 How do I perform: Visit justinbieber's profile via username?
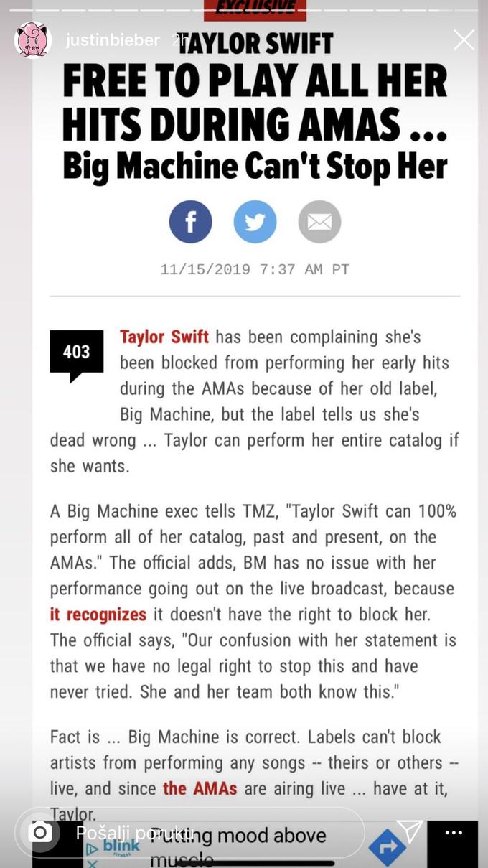point(113,40)
